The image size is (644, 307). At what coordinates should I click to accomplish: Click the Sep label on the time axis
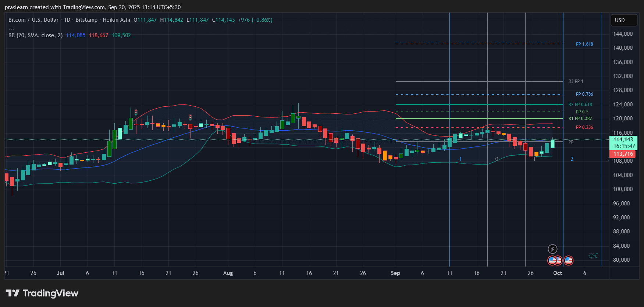coord(395,273)
